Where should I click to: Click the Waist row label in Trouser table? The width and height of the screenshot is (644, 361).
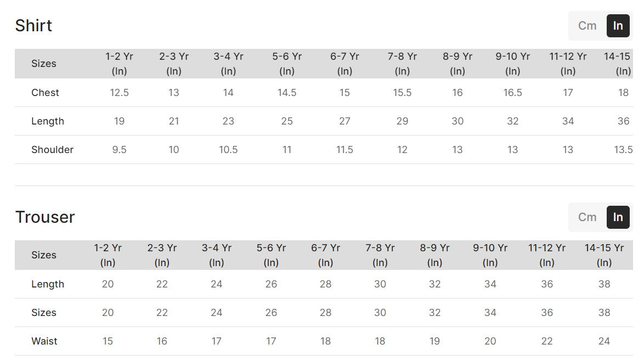tap(44, 341)
